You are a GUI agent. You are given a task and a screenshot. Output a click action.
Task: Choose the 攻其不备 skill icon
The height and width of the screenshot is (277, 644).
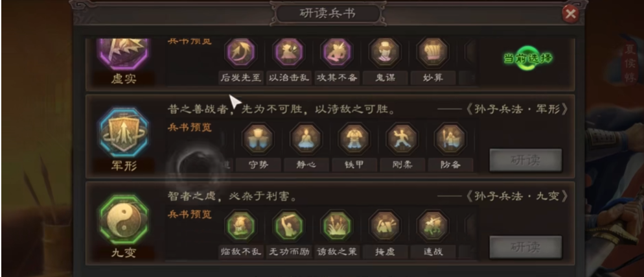coord(336,53)
